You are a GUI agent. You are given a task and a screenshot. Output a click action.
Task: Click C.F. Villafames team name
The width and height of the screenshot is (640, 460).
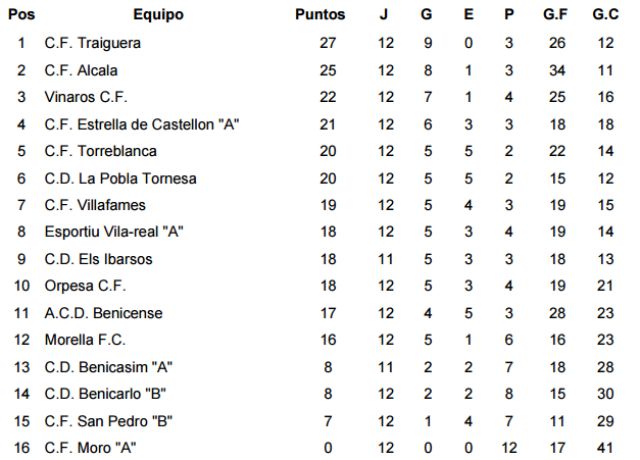pyautogui.click(x=95, y=205)
